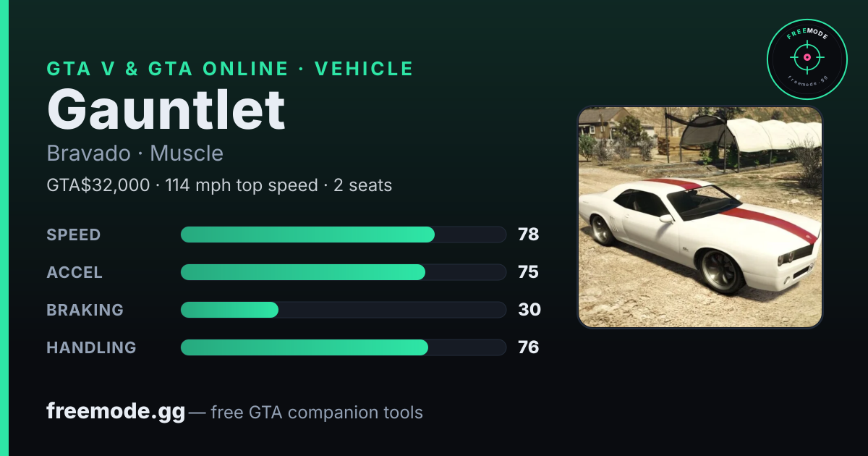Click the handling value 76
Image resolution: width=868 pixels, height=456 pixels.
pyautogui.click(x=529, y=347)
